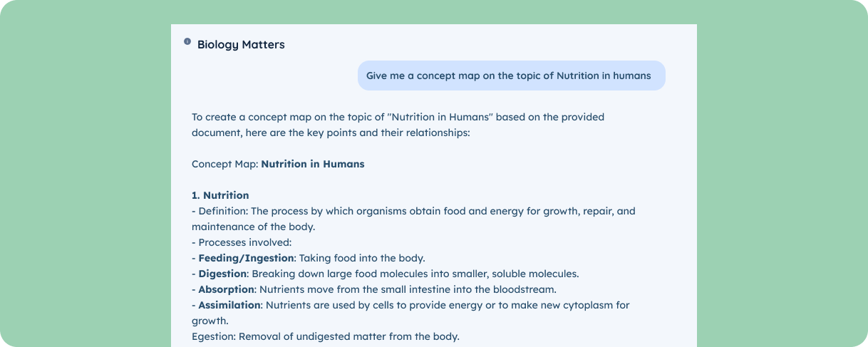This screenshot has width=868, height=347.
Task: Click the intro paragraph starting "To create a concept map"
Action: coord(398,125)
